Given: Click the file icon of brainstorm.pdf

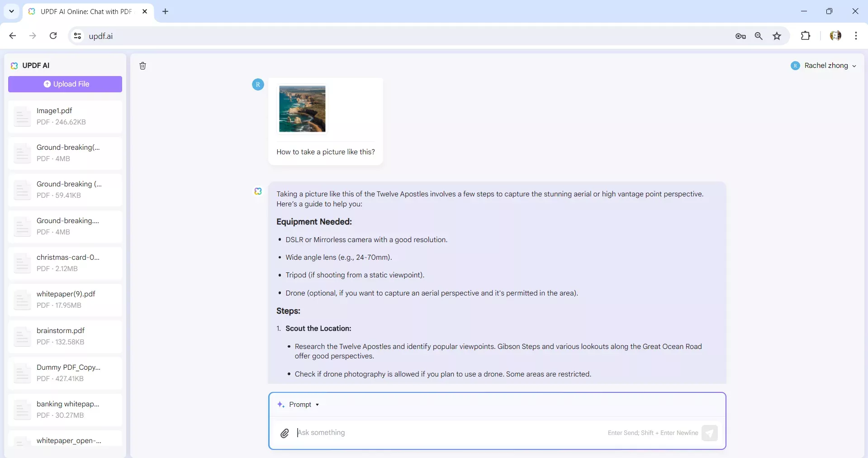Looking at the screenshot, I should (x=22, y=336).
